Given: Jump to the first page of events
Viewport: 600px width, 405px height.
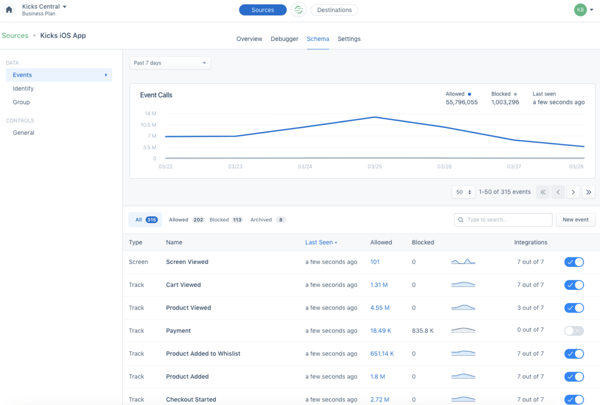Looking at the screenshot, I should [x=543, y=192].
